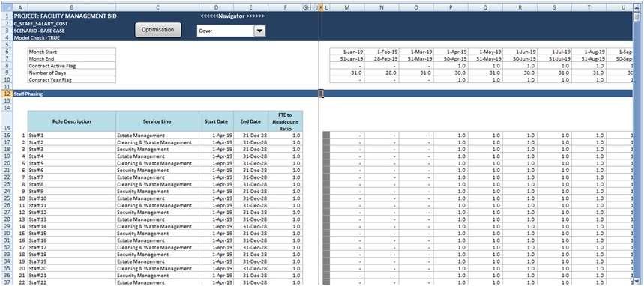The width and height of the screenshot is (644, 286).
Task: Select column P header
Action: coord(451,7)
